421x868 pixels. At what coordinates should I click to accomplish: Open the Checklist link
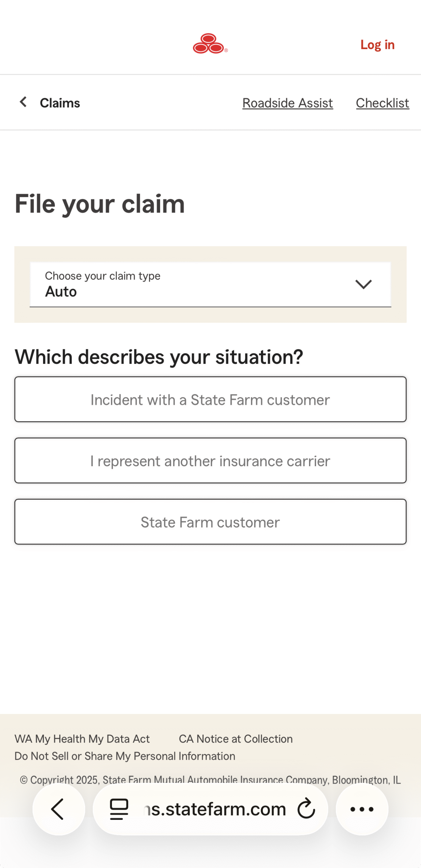382,103
